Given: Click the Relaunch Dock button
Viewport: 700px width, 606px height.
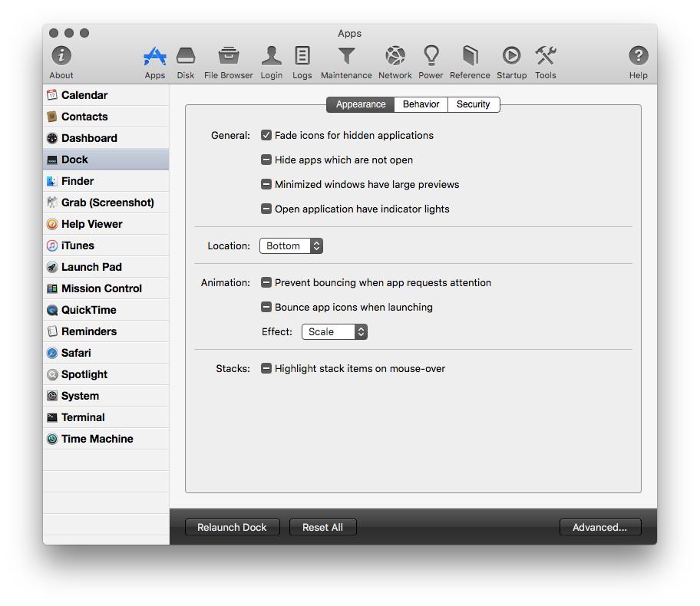Looking at the screenshot, I should click(x=232, y=527).
